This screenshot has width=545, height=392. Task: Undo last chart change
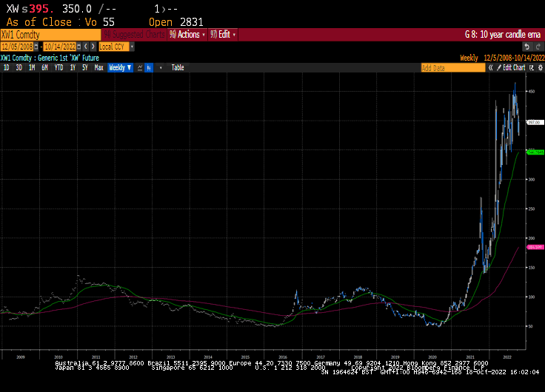(527, 47)
